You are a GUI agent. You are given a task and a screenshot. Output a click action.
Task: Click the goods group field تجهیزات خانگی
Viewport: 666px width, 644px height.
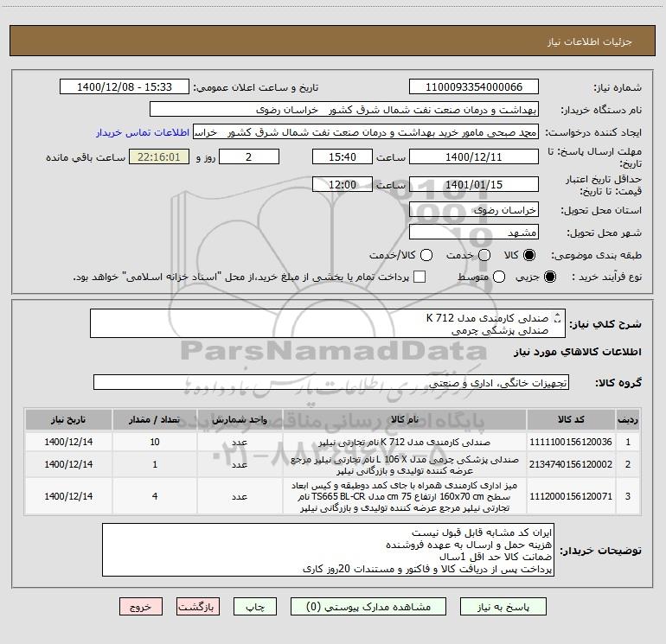[x=331, y=382]
